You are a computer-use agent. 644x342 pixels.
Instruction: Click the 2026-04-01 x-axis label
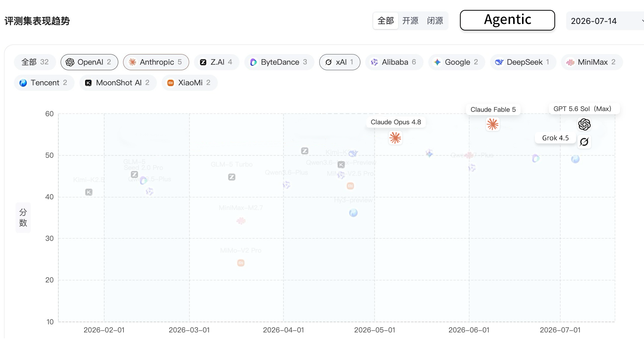283,330
